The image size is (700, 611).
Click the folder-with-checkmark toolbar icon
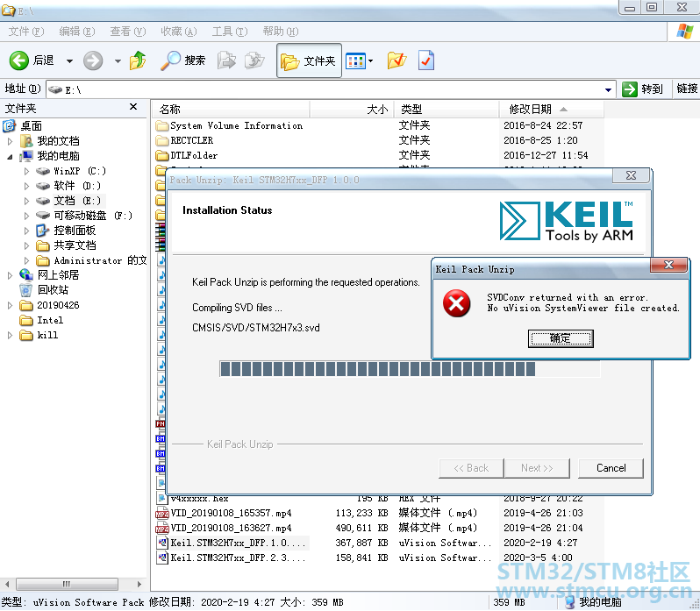click(396, 60)
